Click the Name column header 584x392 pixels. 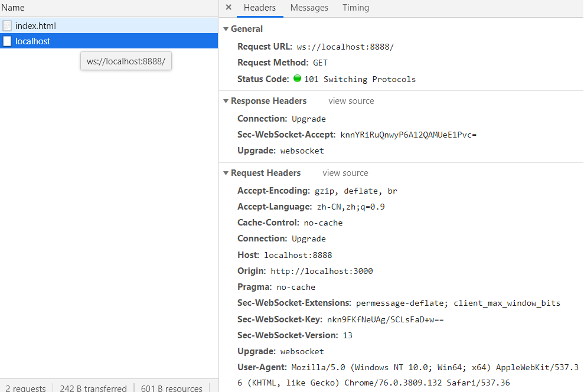[x=13, y=8]
